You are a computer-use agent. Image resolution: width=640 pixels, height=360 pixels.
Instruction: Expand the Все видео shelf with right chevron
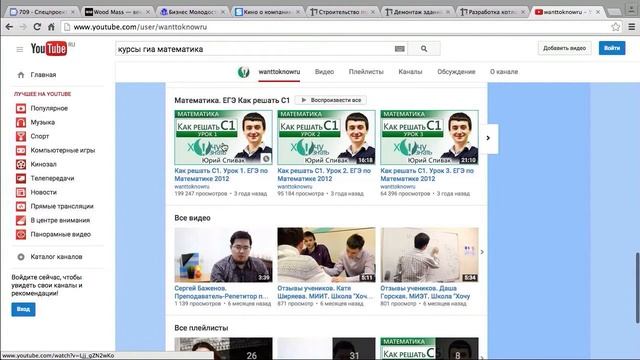(482, 252)
